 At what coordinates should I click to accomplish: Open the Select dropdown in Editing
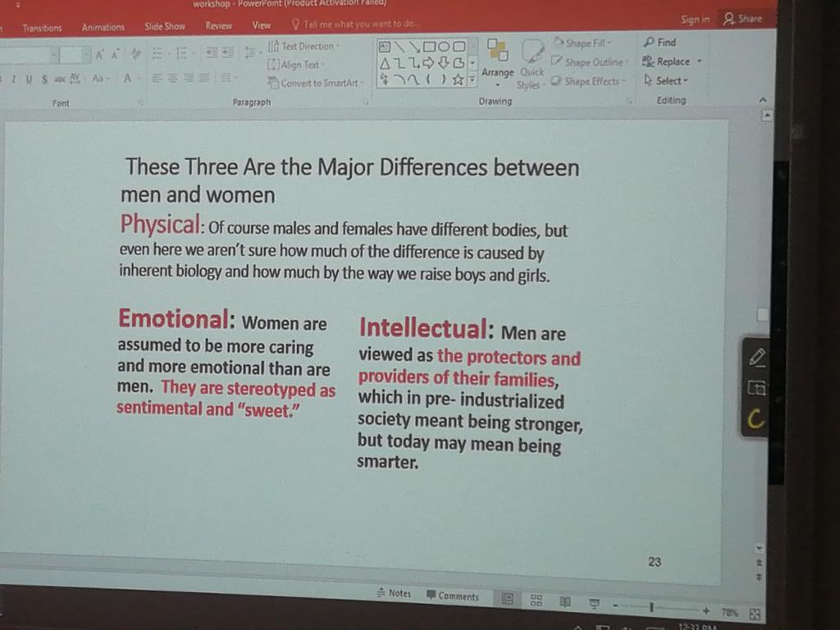click(x=665, y=80)
